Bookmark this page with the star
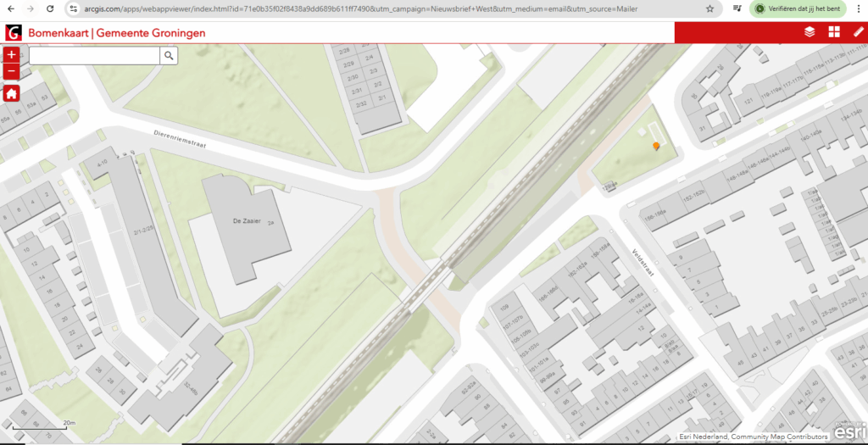This screenshot has height=445, width=868. tap(709, 8)
